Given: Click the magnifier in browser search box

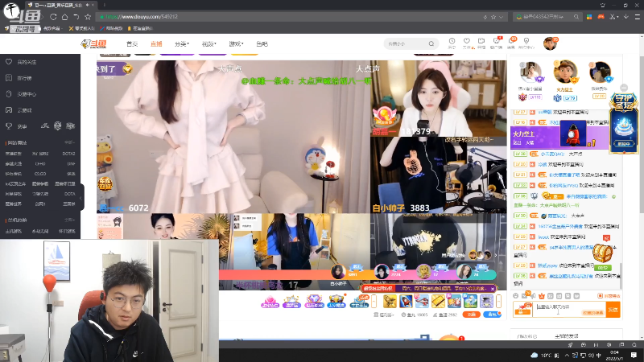Looking at the screenshot, I should pyautogui.click(x=576, y=17).
